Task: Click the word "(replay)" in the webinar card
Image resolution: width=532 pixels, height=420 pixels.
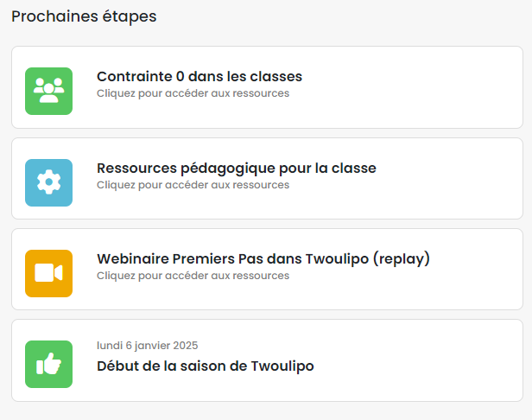Action: coord(402,259)
